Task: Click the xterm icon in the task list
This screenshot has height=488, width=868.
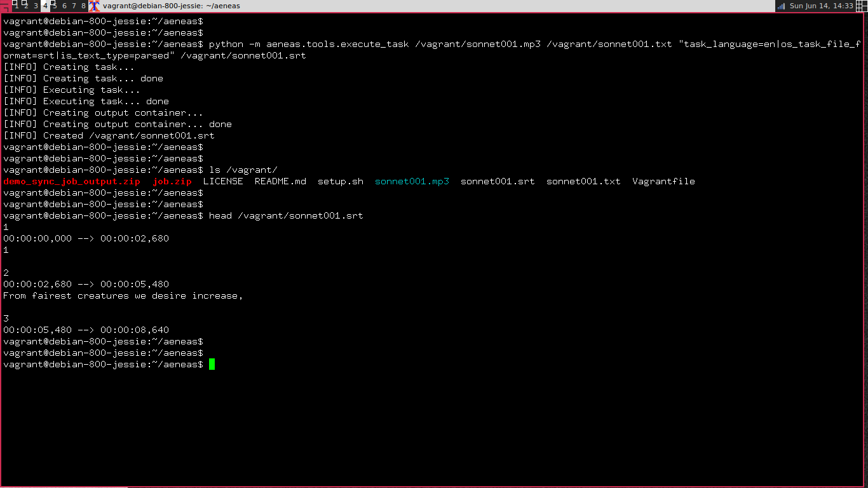Action: pyautogui.click(x=95, y=6)
